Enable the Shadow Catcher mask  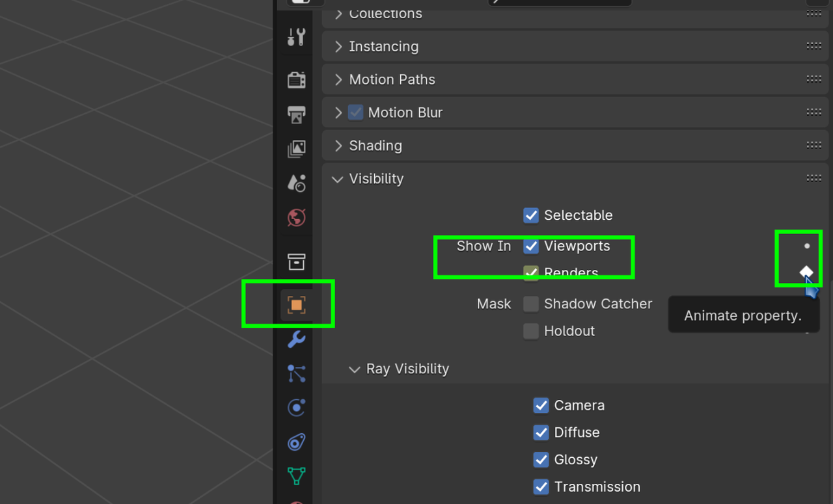coord(531,304)
